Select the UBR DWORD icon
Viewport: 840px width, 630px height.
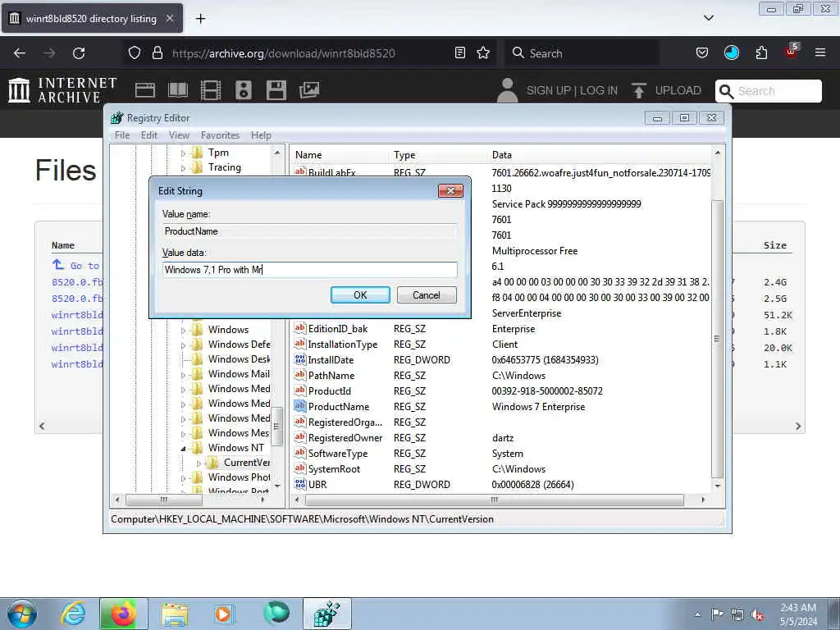coord(300,484)
